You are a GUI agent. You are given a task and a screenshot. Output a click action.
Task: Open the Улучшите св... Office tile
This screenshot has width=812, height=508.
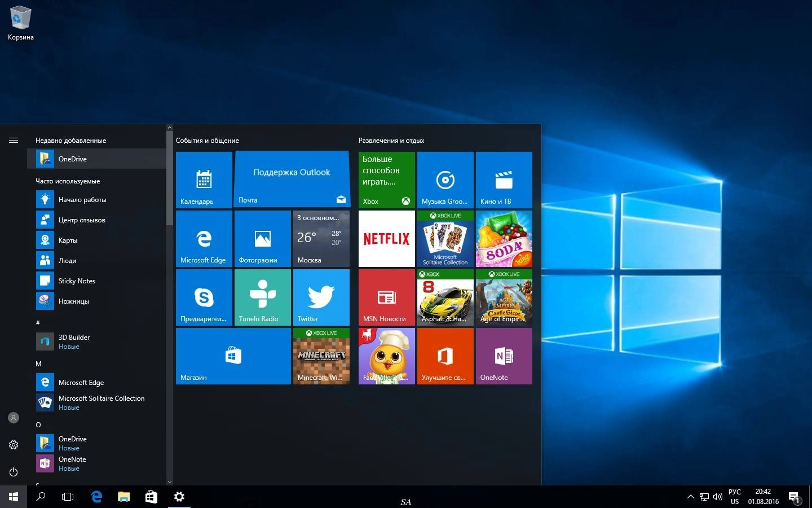coord(445,356)
